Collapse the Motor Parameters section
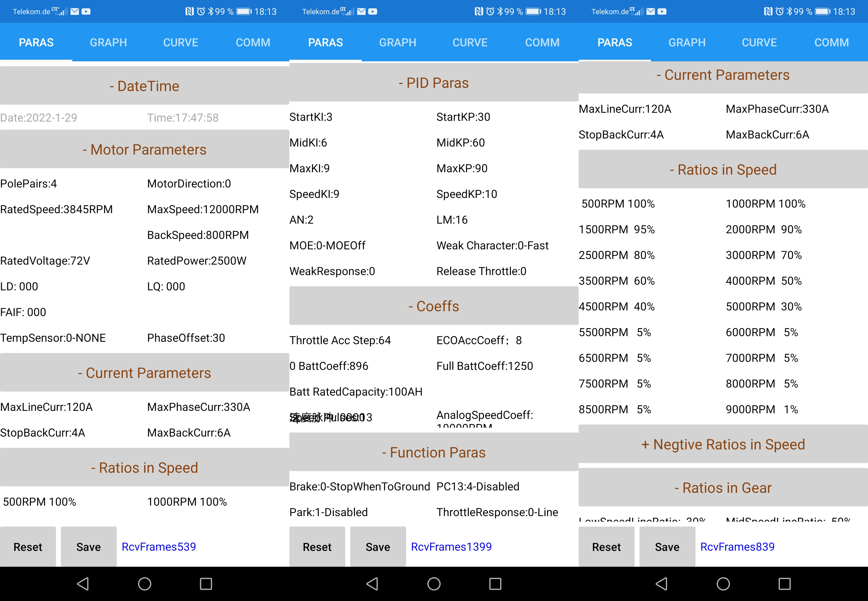The image size is (868, 601). 145,149
